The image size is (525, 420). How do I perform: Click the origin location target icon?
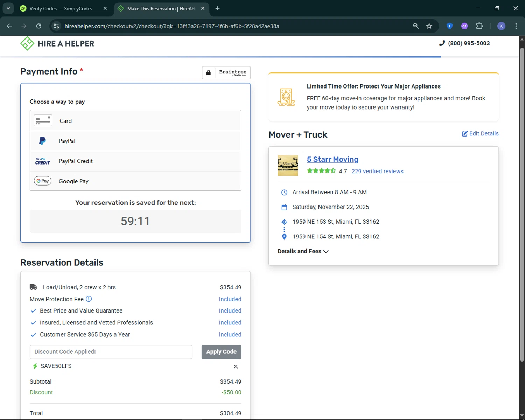point(284,222)
